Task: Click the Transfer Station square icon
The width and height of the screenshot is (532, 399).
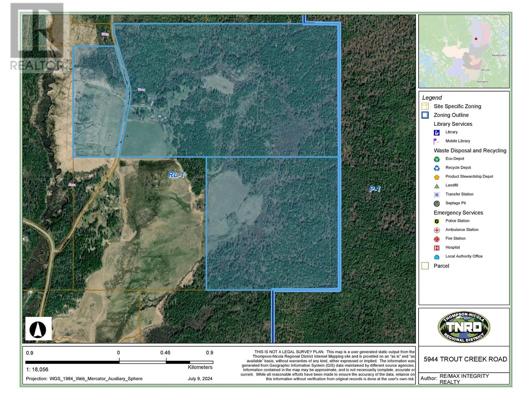Action: (437, 195)
